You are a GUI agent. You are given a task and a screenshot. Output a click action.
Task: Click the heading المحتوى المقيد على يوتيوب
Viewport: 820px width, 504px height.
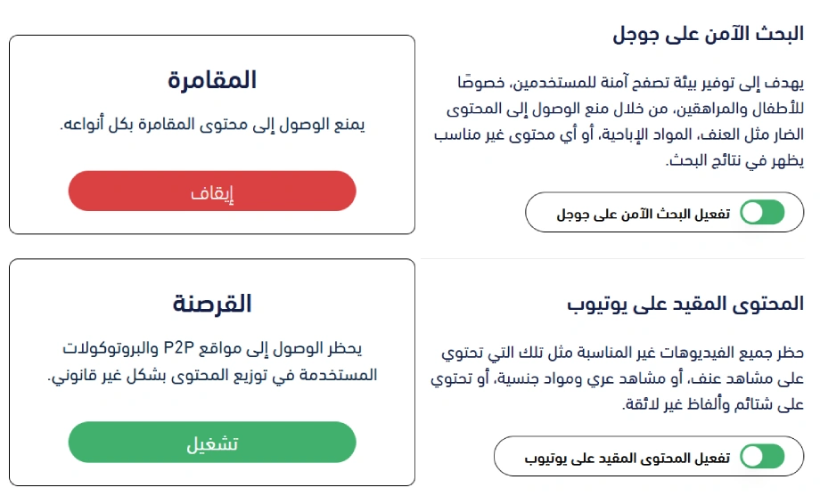[x=685, y=304]
